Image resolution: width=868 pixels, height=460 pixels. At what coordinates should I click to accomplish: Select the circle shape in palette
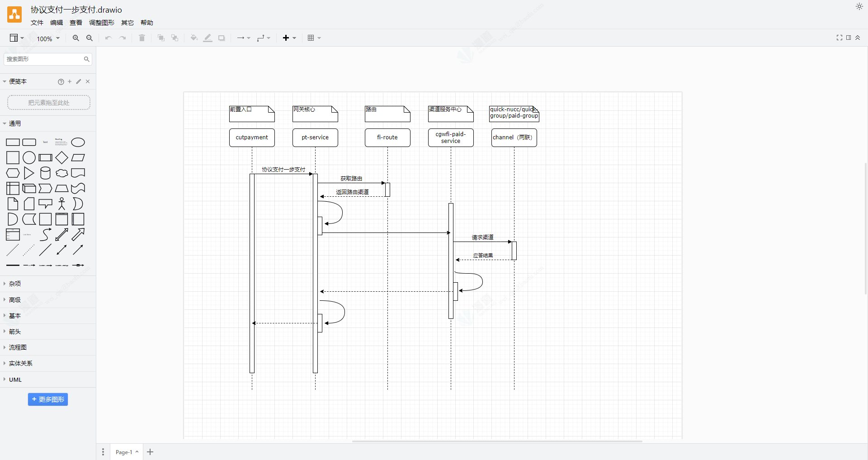[29, 158]
